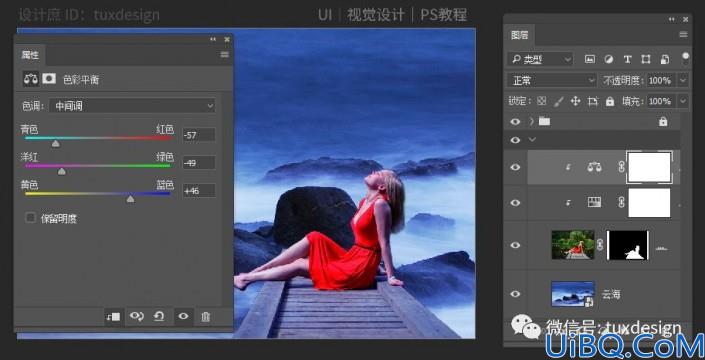
Task: Click mask link icon on Color Balance layer
Action: 621,167
